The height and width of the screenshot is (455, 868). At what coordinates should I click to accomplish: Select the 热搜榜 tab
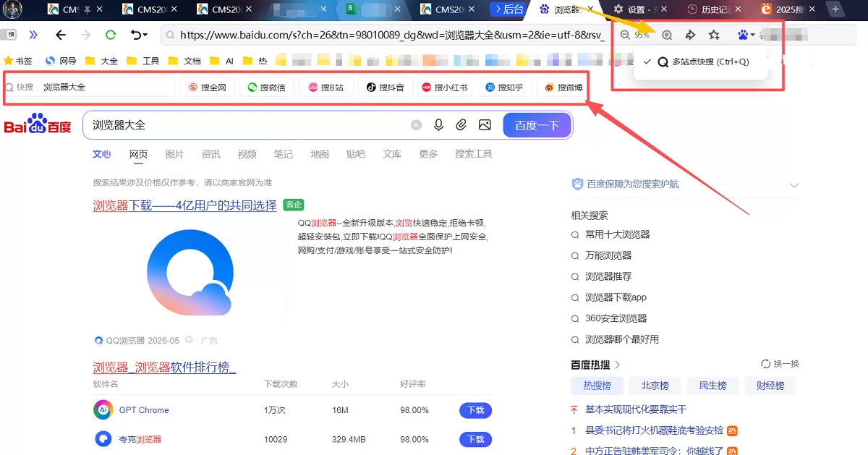(x=597, y=386)
